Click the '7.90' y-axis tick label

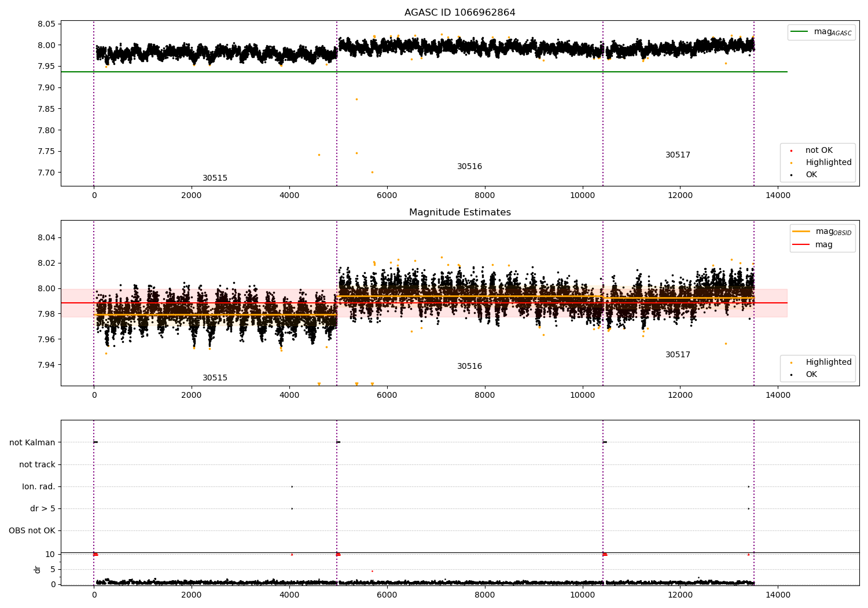[x=46, y=88]
